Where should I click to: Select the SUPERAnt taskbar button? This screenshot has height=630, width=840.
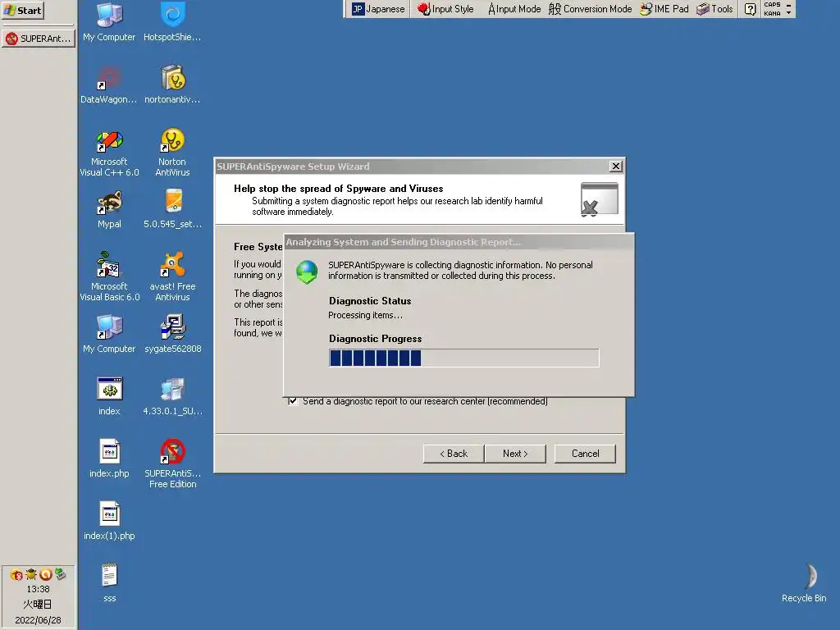(x=39, y=39)
